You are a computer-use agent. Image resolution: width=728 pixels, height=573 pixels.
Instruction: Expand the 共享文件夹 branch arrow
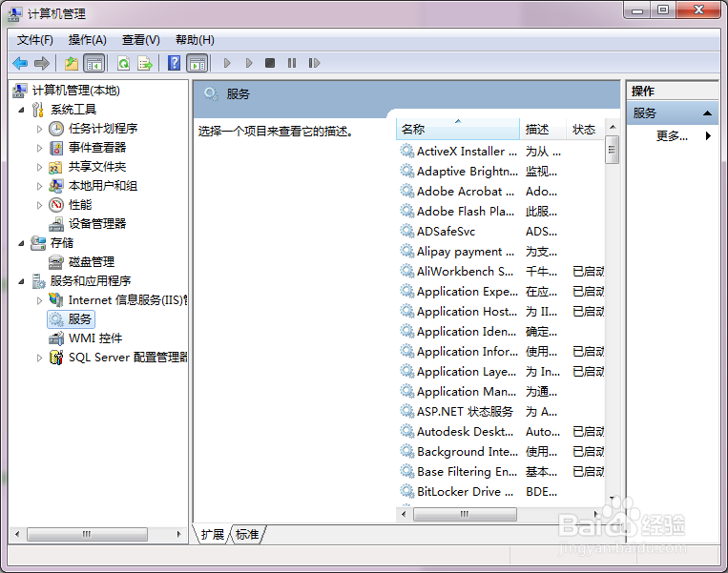point(39,167)
